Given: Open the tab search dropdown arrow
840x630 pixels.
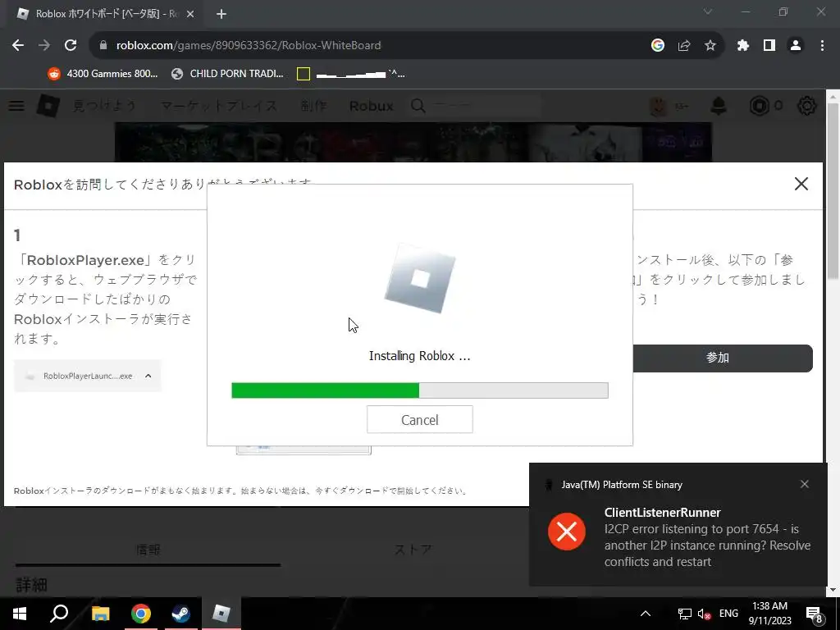Looking at the screenshot, I should (x=708, y=11).
